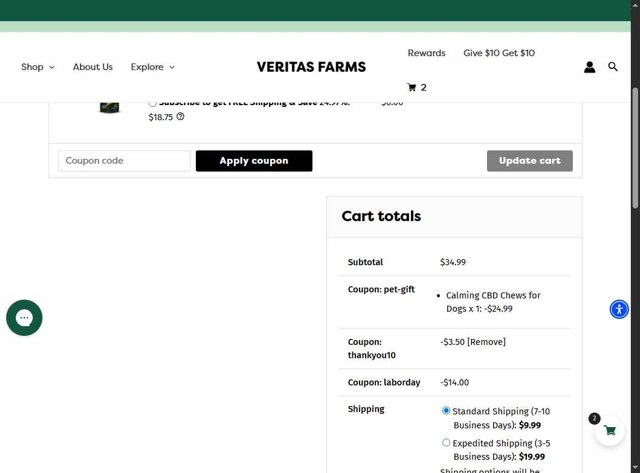Click the Veritas Farms logo

tap(311, 67)
